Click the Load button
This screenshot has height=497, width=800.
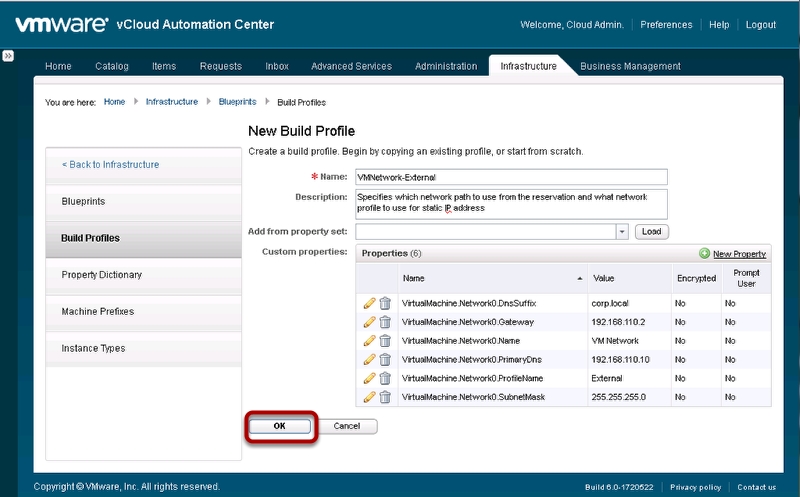click(x=652, y=232)
